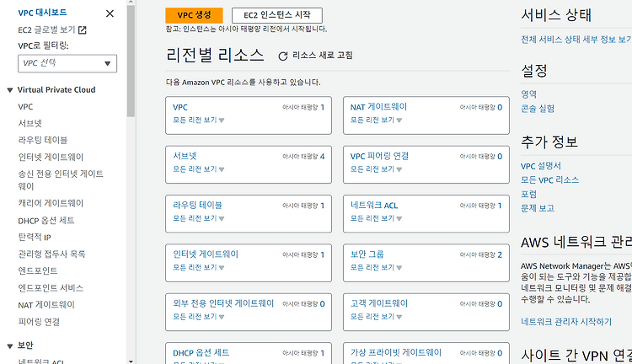
Task: Expand 모든 리전 보기 in VPC 피어링 연결 card
Action: point(376,169)
